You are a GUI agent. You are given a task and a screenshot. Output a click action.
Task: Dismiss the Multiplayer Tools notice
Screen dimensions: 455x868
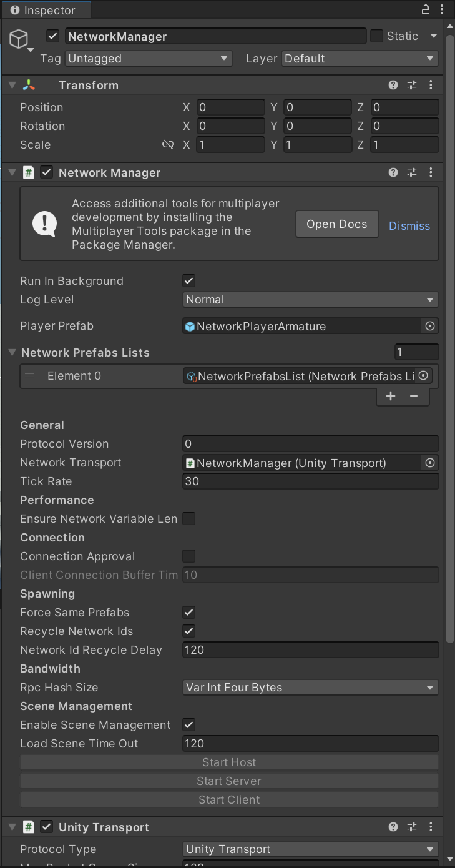click(x=409, y=226)
